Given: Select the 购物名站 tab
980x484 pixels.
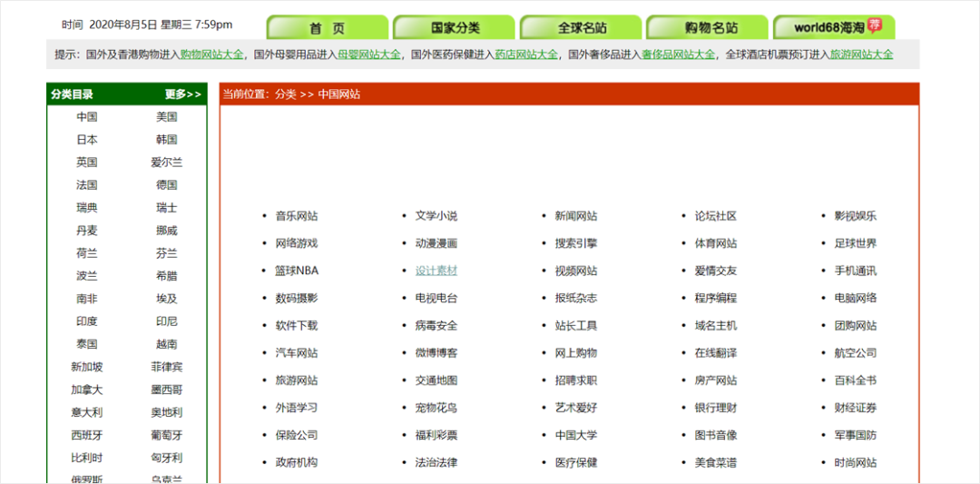Looking at the screenshot, I should pos(708,27).
